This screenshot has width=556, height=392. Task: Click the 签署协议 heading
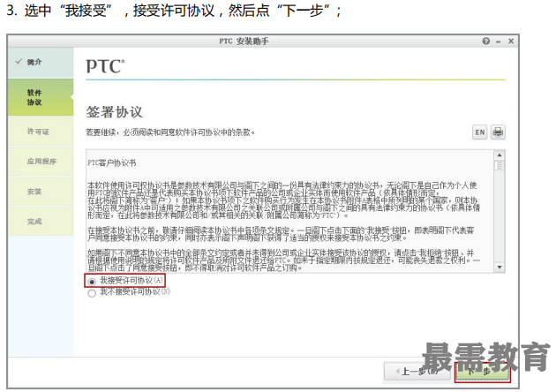114,112
